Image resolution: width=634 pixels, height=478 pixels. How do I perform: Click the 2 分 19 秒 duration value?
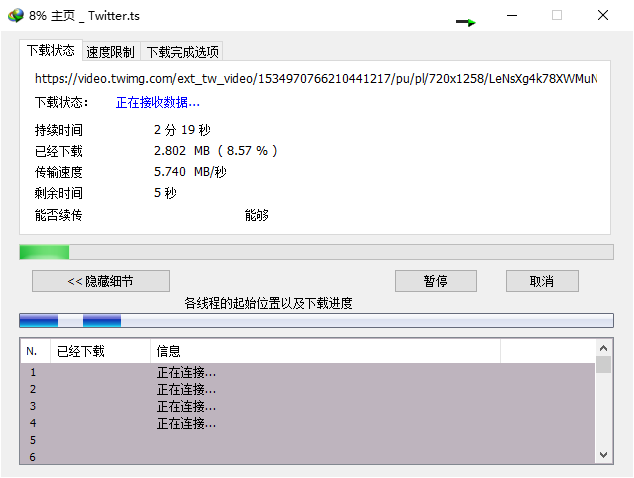(182, 130)
